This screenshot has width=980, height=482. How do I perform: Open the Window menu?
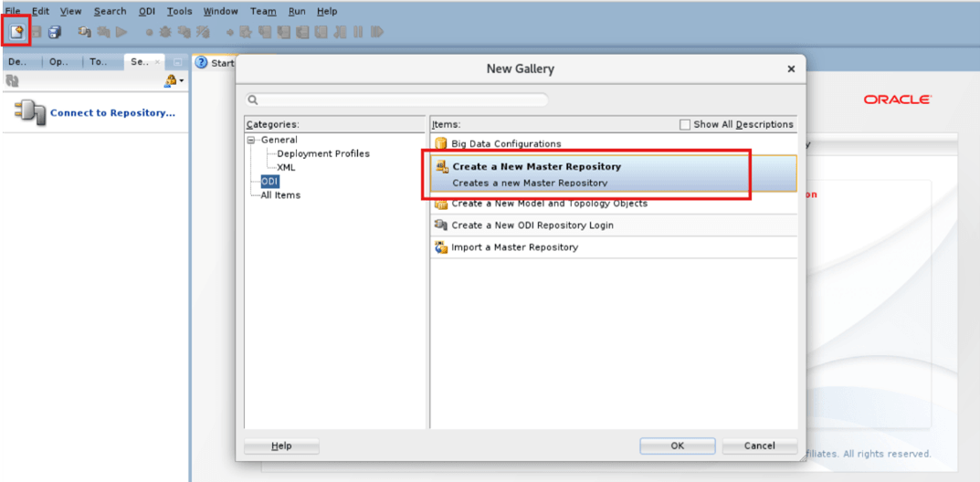tap(221, 11)
